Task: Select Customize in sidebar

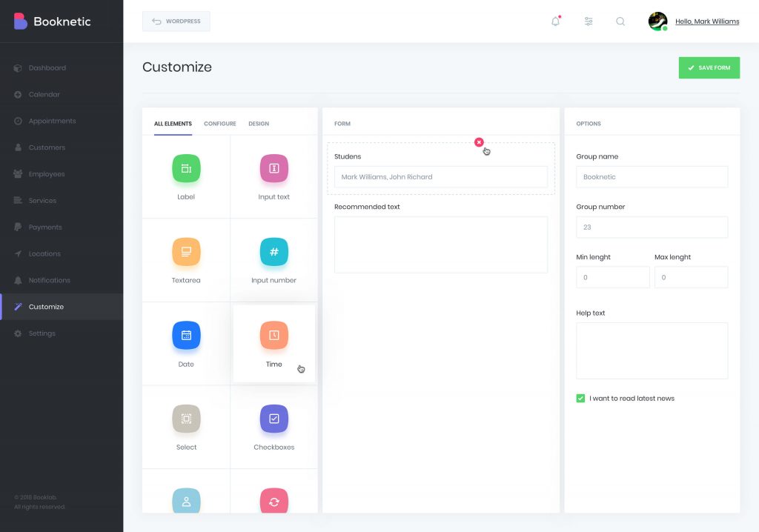Action: point(62,307)
